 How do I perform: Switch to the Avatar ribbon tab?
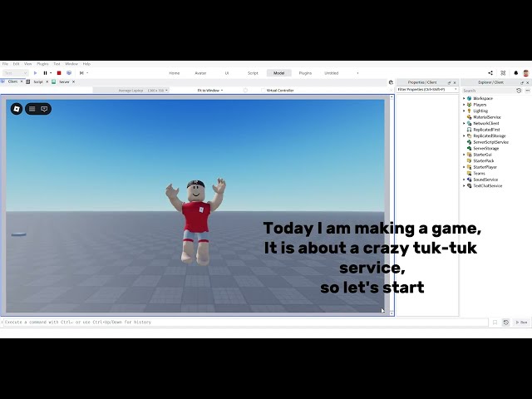coord(200,73)
